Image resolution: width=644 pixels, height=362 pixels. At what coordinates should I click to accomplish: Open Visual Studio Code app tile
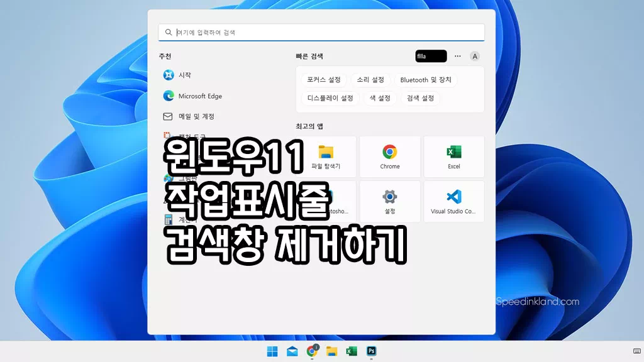click(453, 201)
